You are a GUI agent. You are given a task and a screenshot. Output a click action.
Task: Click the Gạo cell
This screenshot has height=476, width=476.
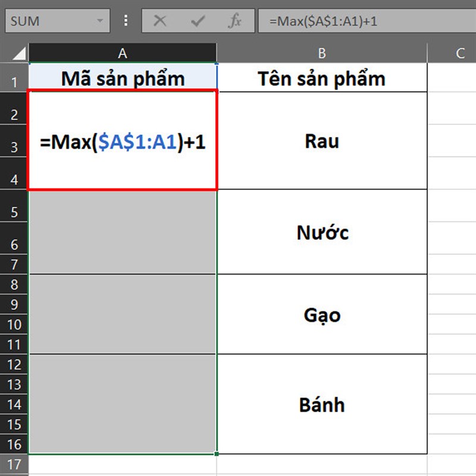click(322, 315)
